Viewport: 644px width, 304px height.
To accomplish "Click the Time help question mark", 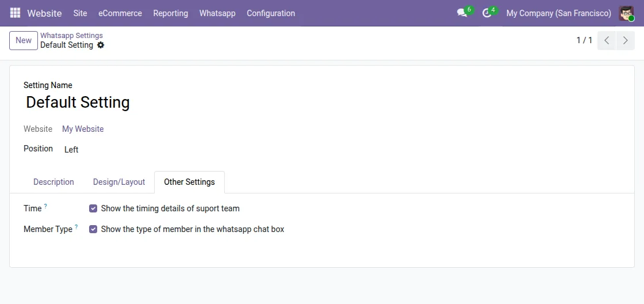I will click(45, 206).
